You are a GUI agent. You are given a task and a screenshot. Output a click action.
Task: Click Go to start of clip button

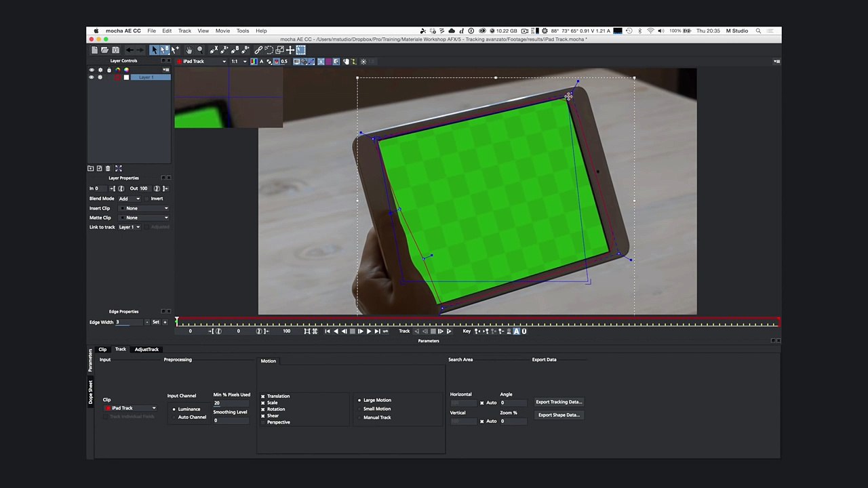(328, 331)
